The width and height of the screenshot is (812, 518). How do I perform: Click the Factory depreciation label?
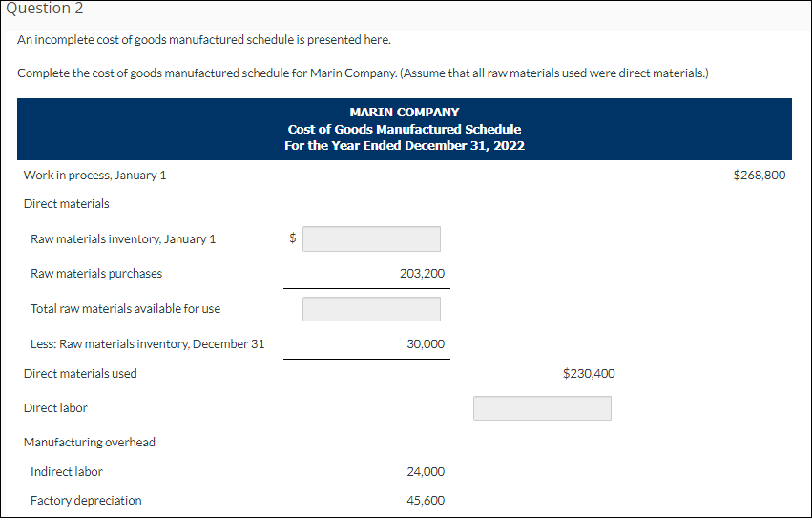(x=86, y=501)
